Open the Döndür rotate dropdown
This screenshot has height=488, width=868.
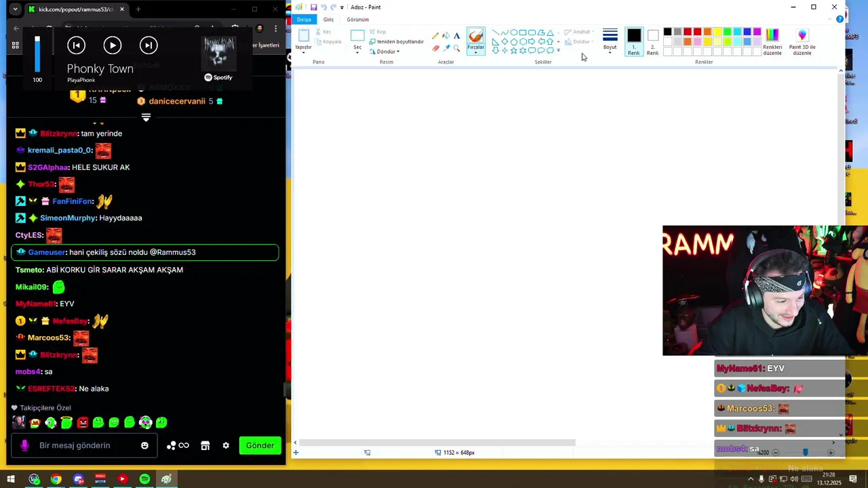(388, 52)
